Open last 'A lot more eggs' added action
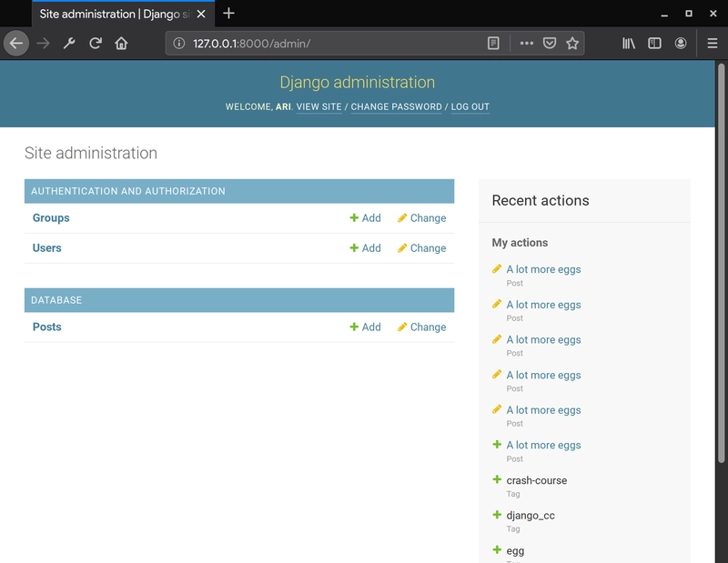The image size is (728, 563). 543,445
